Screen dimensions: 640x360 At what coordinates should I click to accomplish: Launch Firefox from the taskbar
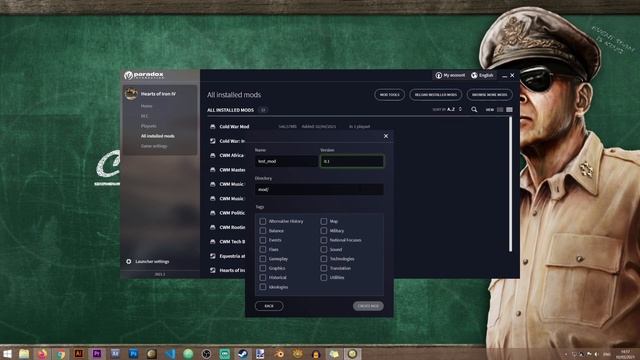[x=42, y=354]
